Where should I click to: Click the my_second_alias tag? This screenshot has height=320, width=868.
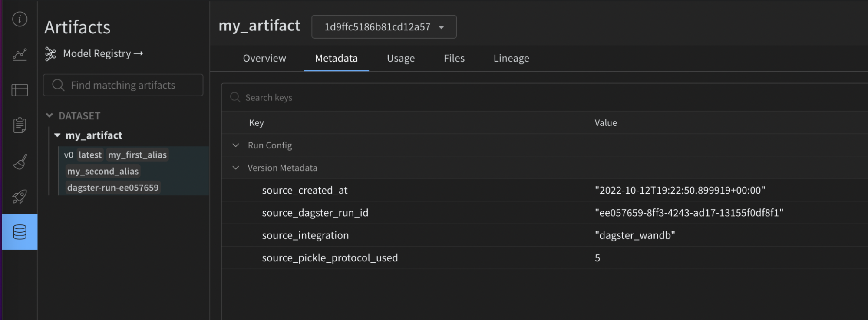tap(103, 172)
